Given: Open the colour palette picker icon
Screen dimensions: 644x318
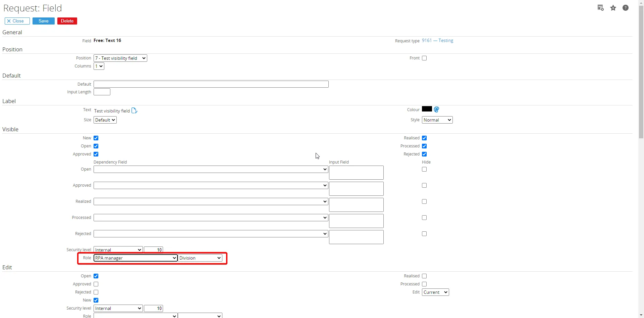Looking at the screenshot, I should (x=436, y=109).
